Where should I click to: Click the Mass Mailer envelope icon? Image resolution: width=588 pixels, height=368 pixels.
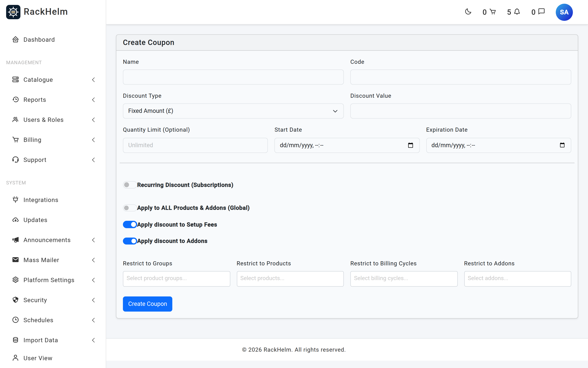click(x=16, y=260)
